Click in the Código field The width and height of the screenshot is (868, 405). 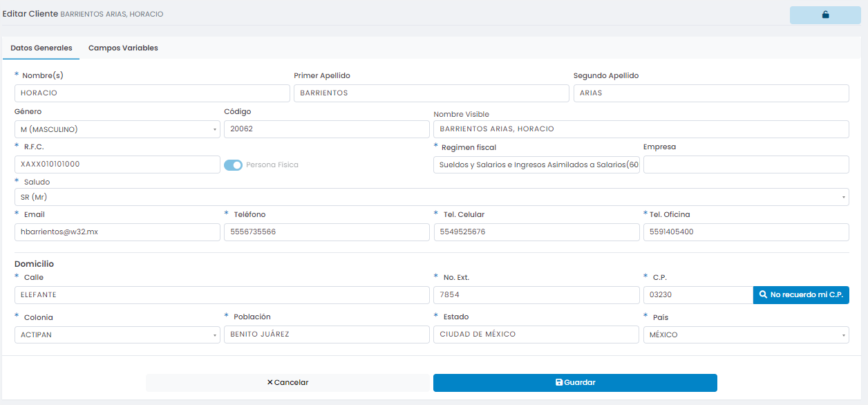pyautogui.click(x=327, y=129)
